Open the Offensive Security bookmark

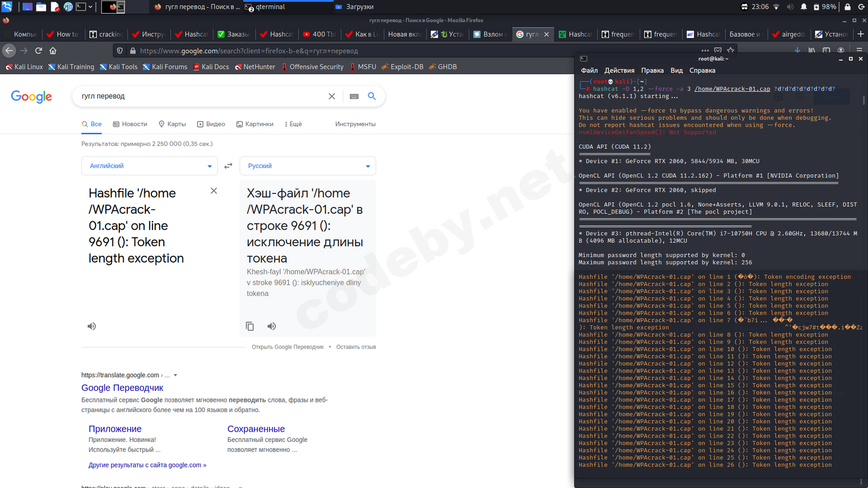[312, 67]
